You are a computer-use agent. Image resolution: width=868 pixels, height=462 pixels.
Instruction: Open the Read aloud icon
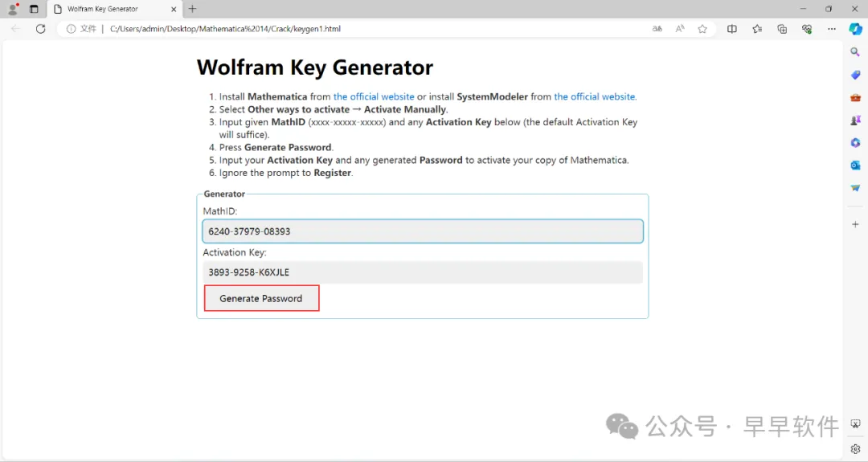680,29
